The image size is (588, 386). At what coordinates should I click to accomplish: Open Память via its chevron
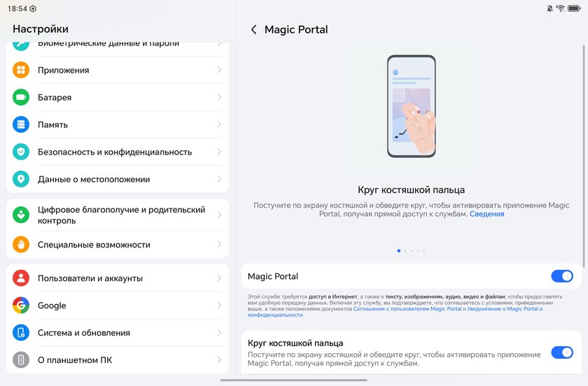pos(219,124)
